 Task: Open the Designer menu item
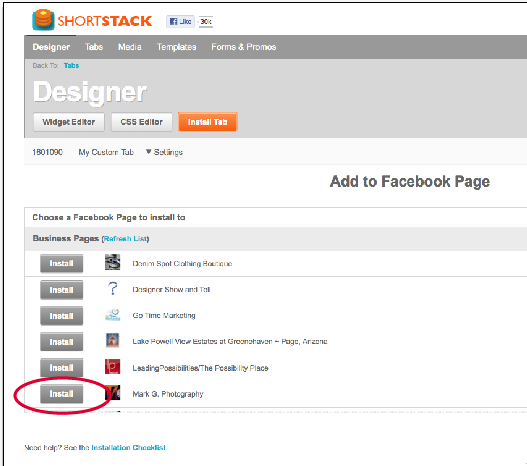pyautogui.click(x=51, y=47)
